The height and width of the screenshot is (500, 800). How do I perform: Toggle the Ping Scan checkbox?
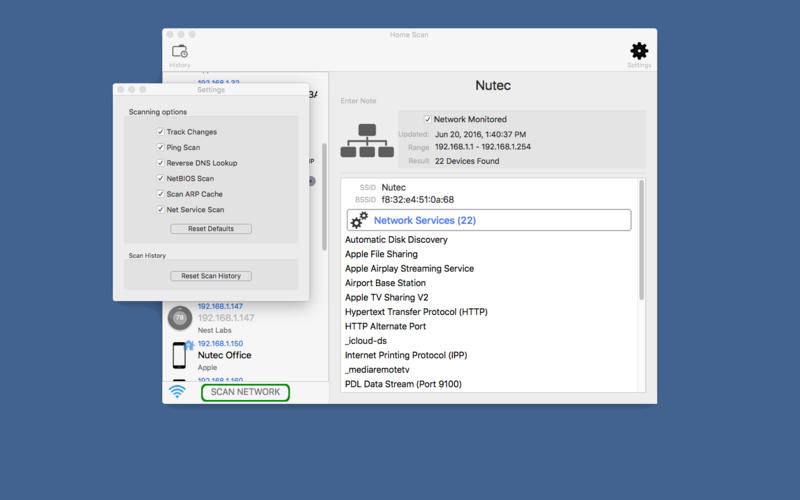(160, 147)
